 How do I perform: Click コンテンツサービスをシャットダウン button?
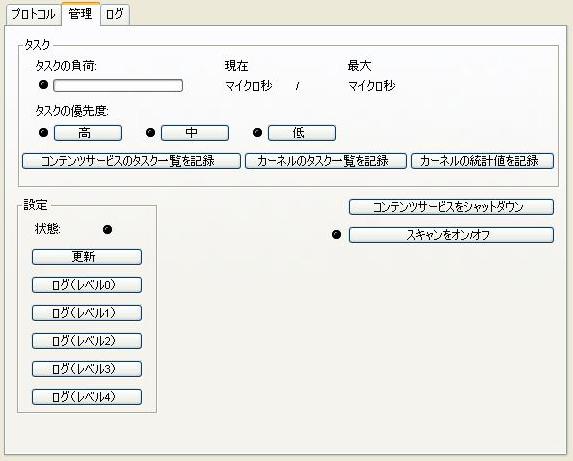(451, 207)
